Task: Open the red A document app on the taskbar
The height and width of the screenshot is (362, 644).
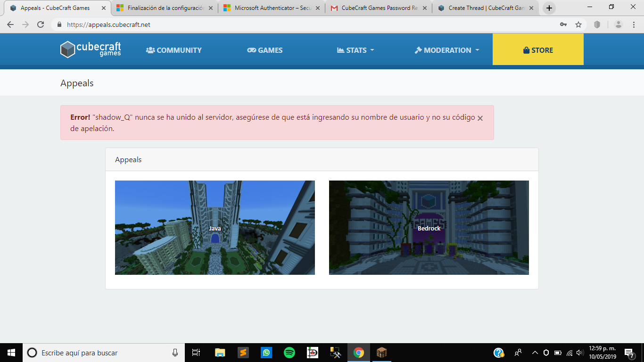Action: 313,353
